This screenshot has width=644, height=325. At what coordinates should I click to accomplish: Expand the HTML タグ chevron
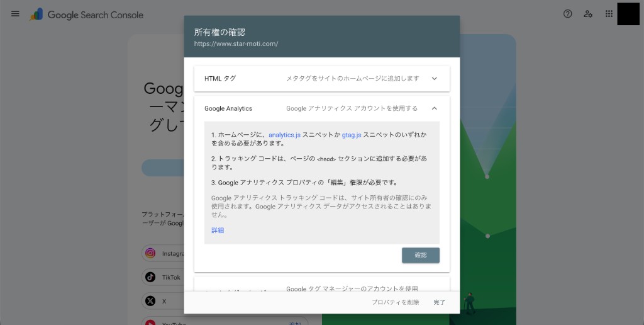[435, 79]
